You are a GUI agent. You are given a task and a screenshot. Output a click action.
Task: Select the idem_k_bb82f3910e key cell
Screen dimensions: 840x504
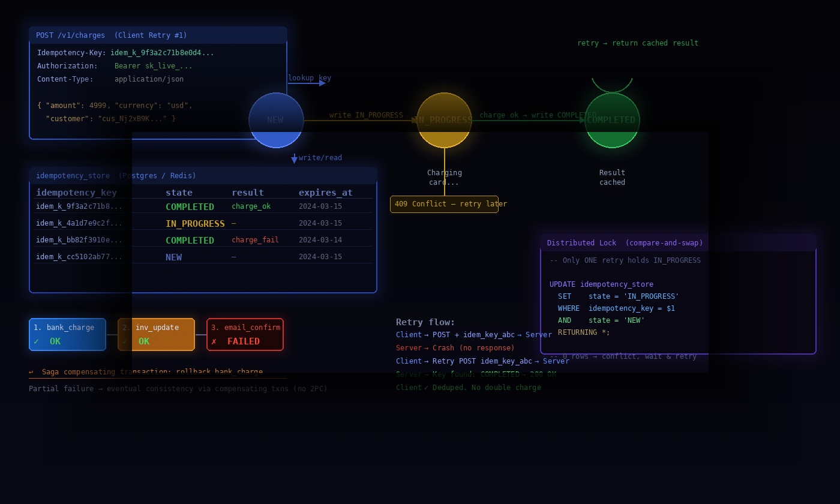tap(79, 240)
